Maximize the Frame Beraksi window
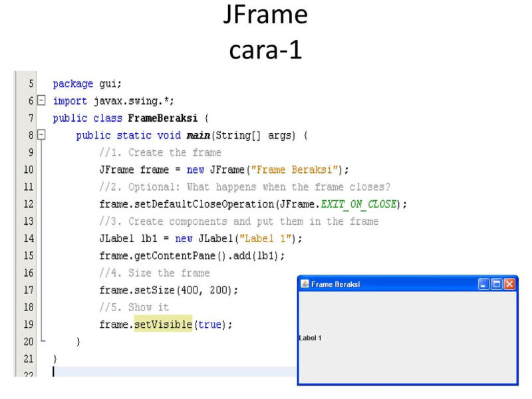 [497, 284]
